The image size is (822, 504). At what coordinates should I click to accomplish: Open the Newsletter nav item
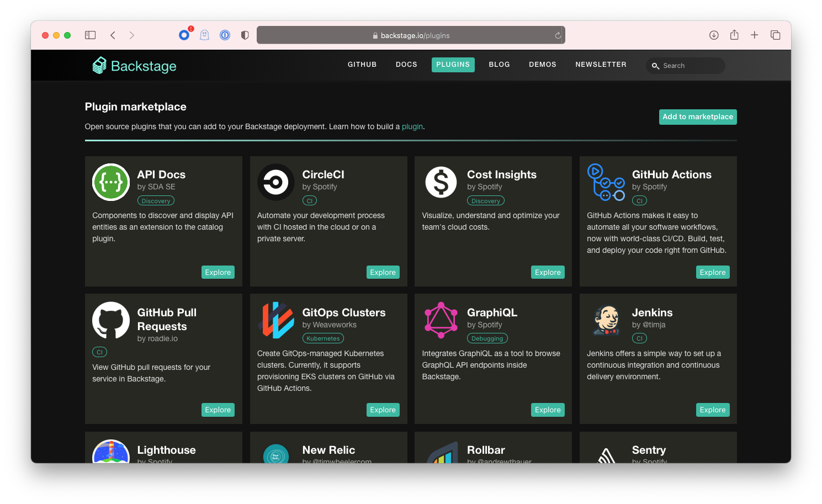[601, 65]
